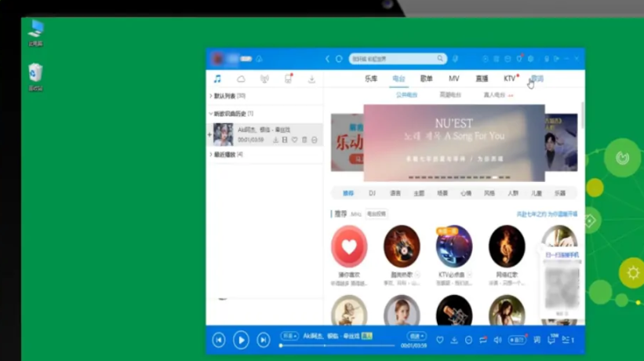Click into the search input field

(392, 59)
